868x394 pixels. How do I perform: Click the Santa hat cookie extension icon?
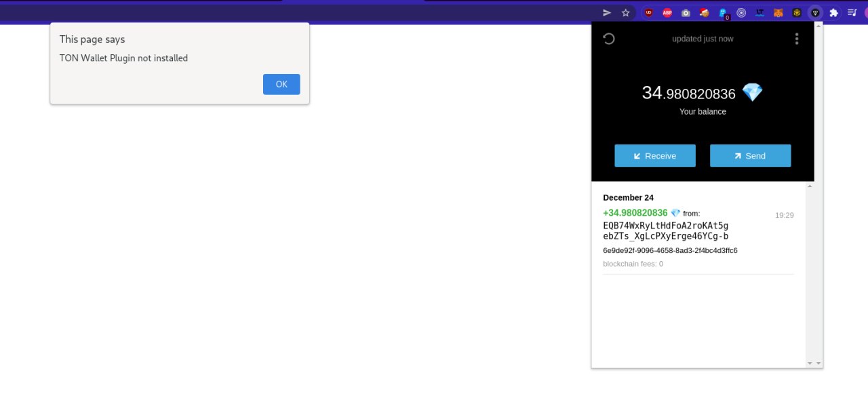[705, 12]
